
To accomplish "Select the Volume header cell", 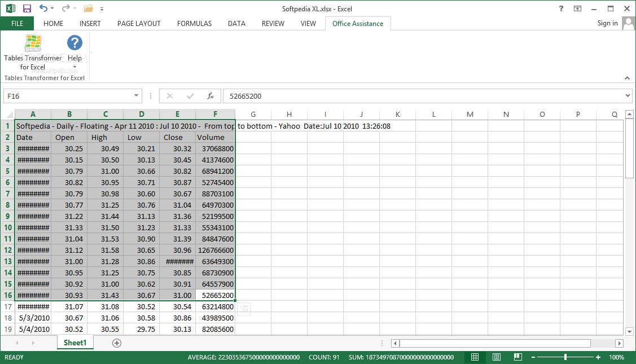I will tap(215, 138).
